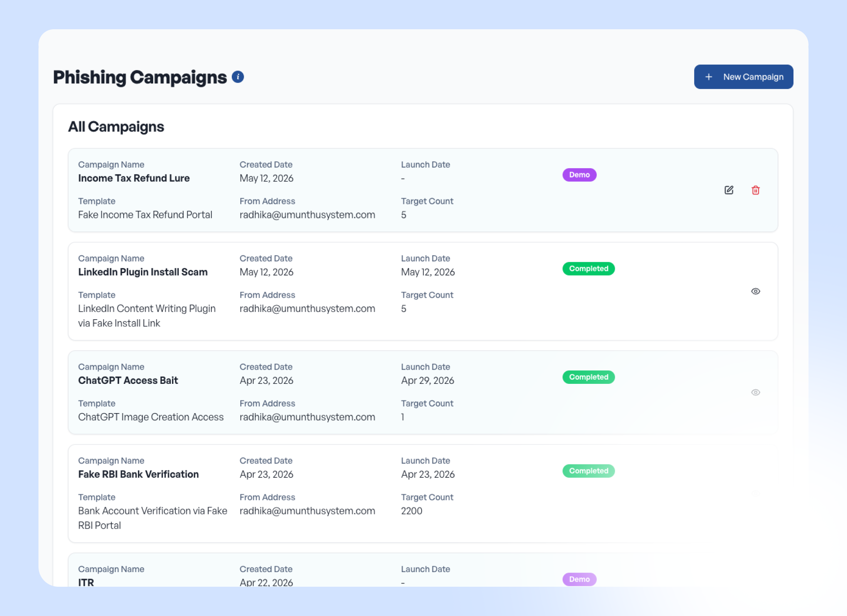Select the ITR campaign name
This screenshot has height=616, width=847.
pos(86,582)
